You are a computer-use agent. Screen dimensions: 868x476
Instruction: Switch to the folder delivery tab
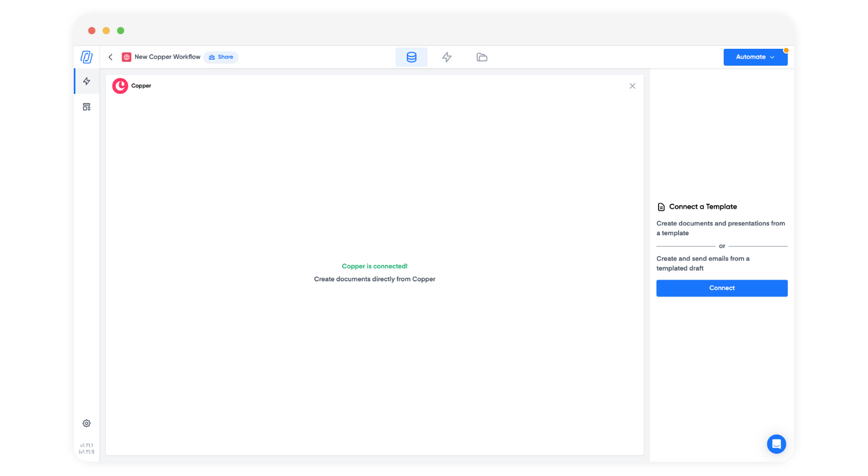click(482, 57)
